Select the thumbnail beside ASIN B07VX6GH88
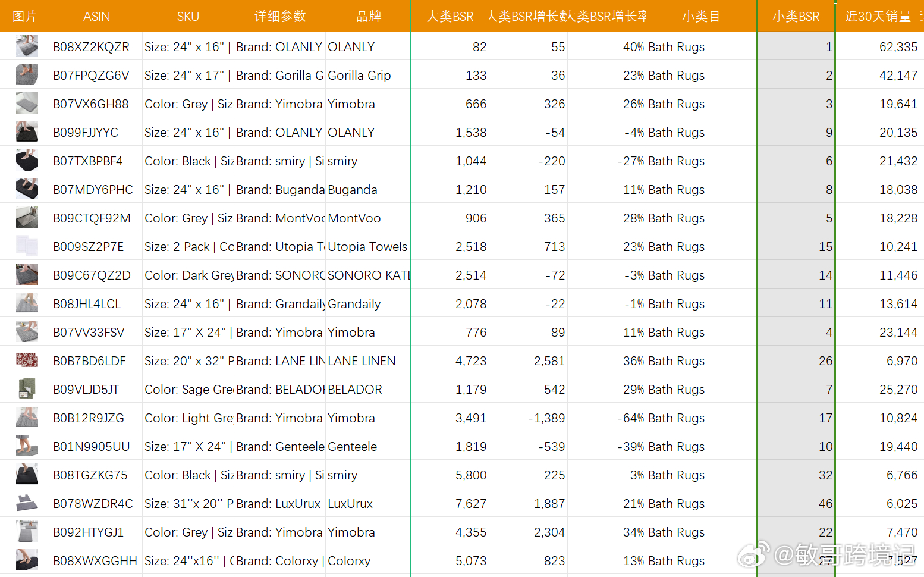This screenshot has height=577, width=924. (x=27, y=104)
